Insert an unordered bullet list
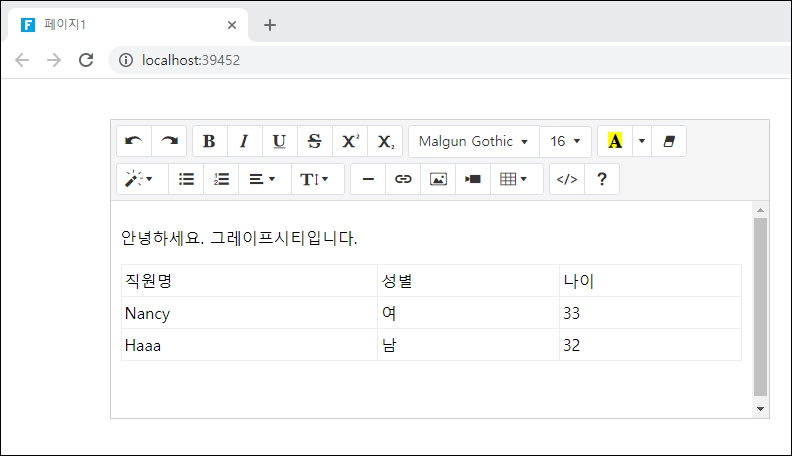This screenshot has height=456, width=792. point(186,179)
